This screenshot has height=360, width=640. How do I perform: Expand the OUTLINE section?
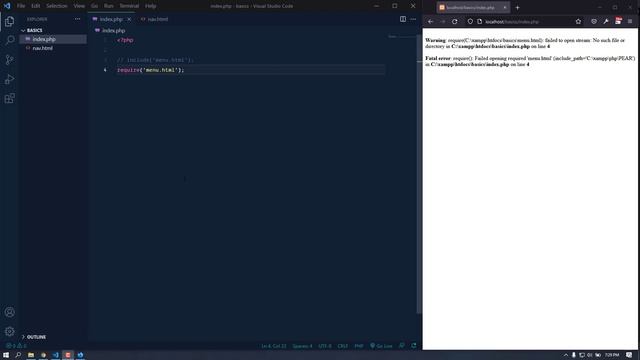(35, 337)
